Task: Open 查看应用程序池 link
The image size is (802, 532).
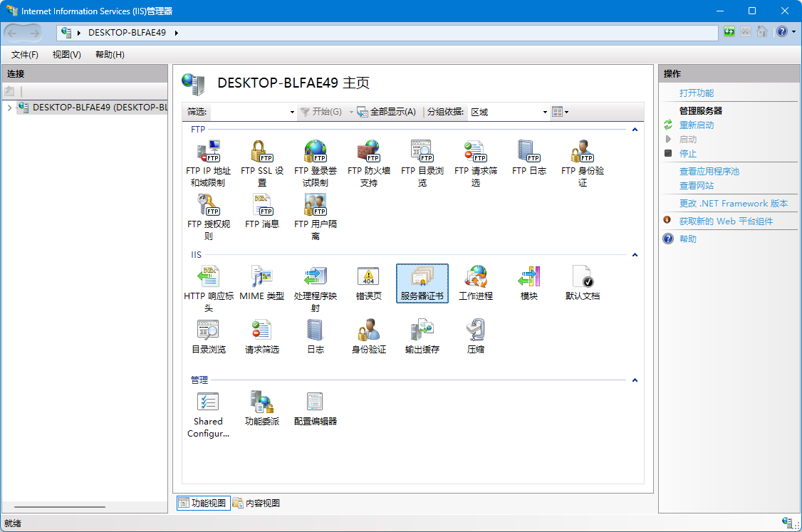Action: click(x=709, y=172)
